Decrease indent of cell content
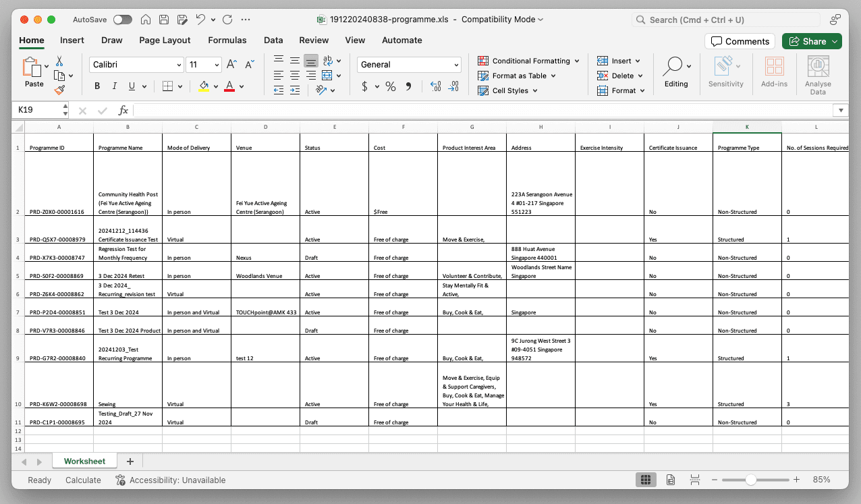The image size is (861, 504). coord(279,90)
